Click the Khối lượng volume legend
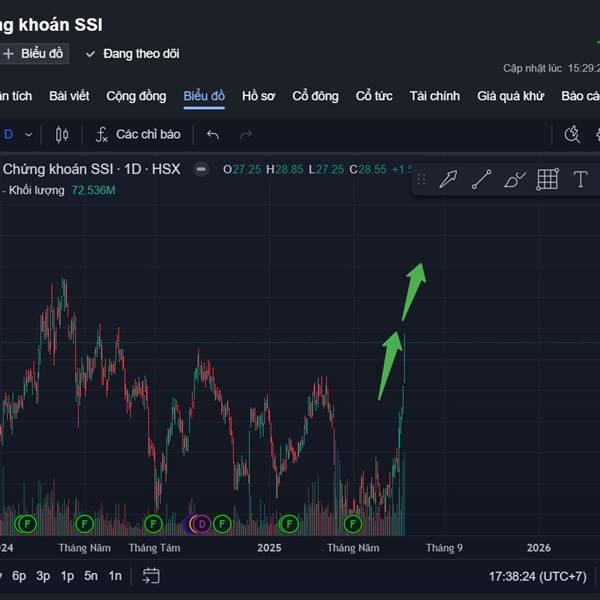The width and height of the screenshot is (600, 600). point(36,190)
